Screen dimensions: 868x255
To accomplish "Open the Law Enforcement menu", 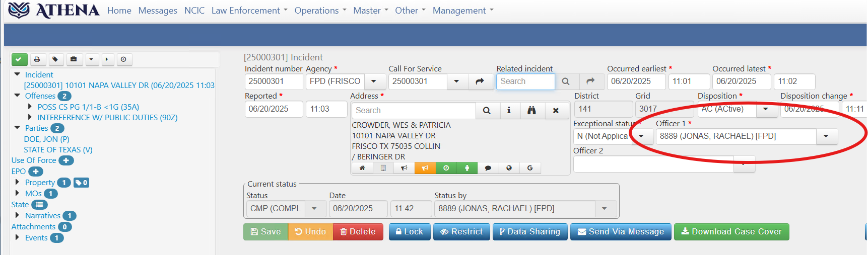I will (x=249, y=11).
